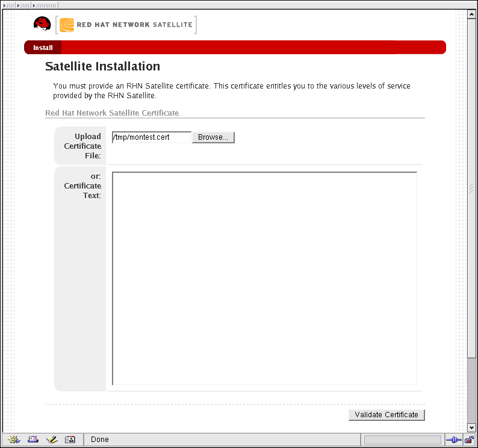The width and height of the screenshot is (478, 448).
Task: Open the Address Book icon
Action: pyautogui.click(x=70, y=440)
